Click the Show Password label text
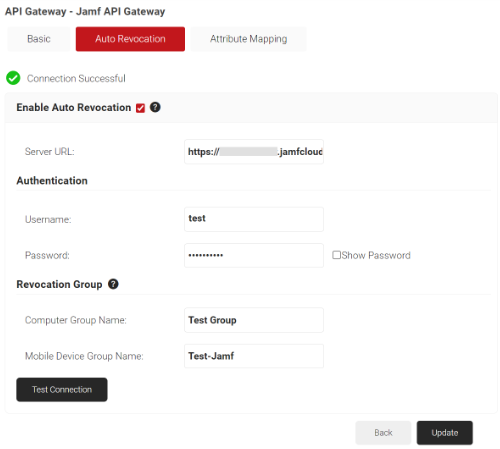 pyautogui.click(x=376, y=255)
